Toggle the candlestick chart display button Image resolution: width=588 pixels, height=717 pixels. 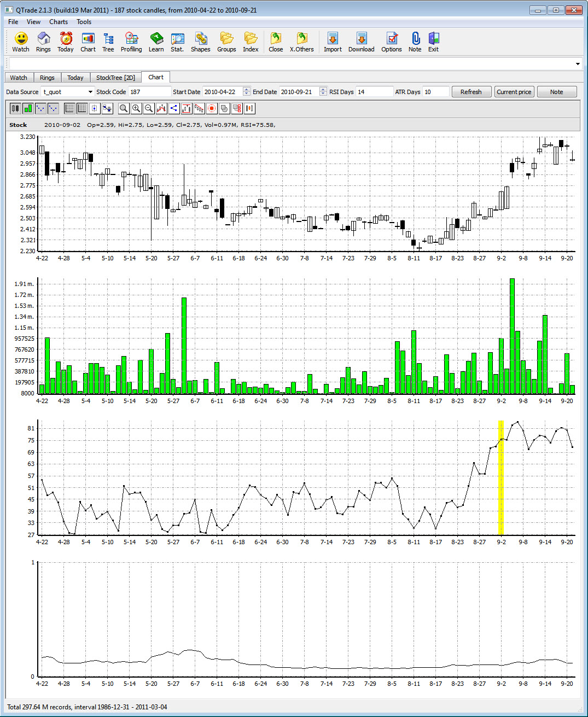pos(15,108)
